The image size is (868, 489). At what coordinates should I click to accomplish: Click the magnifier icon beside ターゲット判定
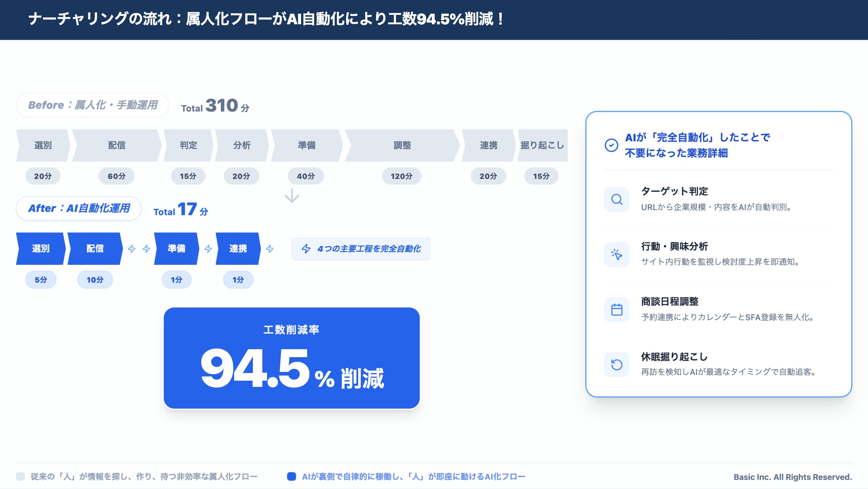pos(617,199)
